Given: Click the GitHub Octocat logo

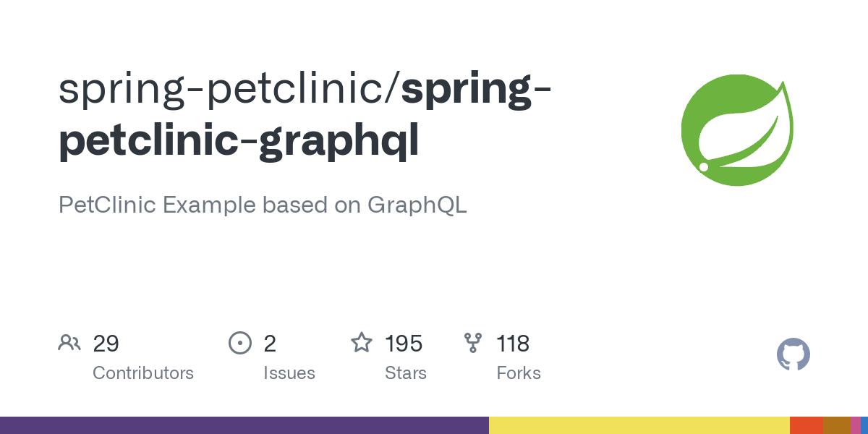Looking at the screenshot, I should (793, 355).
